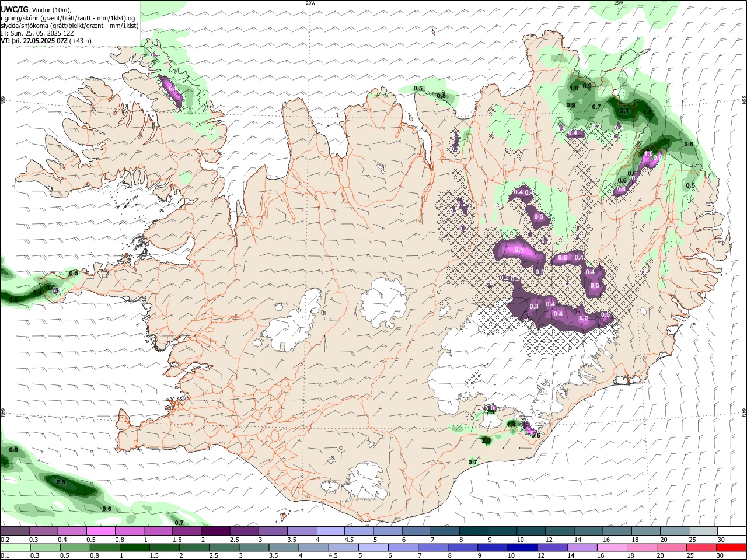Click the 66N latitude label on right edge

point(743,100)
